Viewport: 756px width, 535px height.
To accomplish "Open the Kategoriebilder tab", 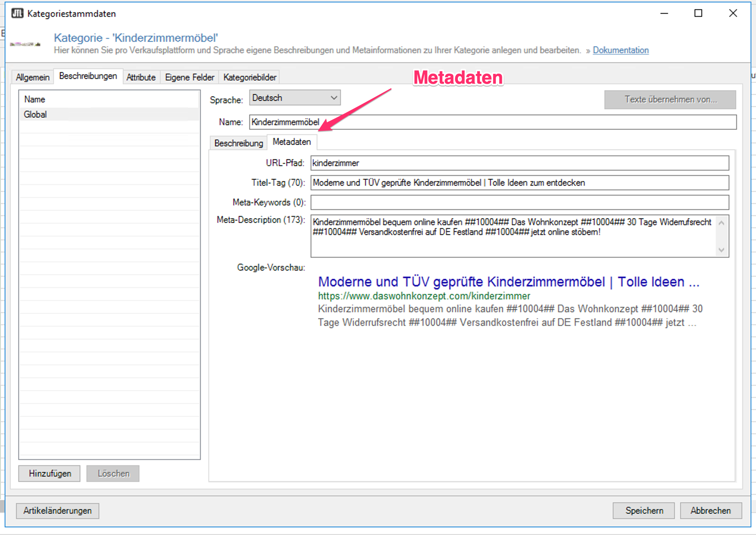I will pos(250,77).
